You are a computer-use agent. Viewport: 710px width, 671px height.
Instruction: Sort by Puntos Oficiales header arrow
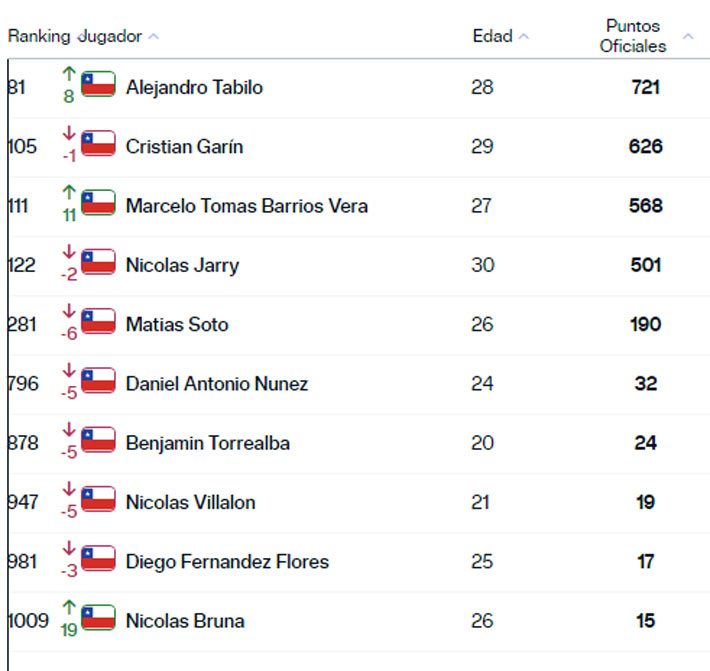pos(688,37)
